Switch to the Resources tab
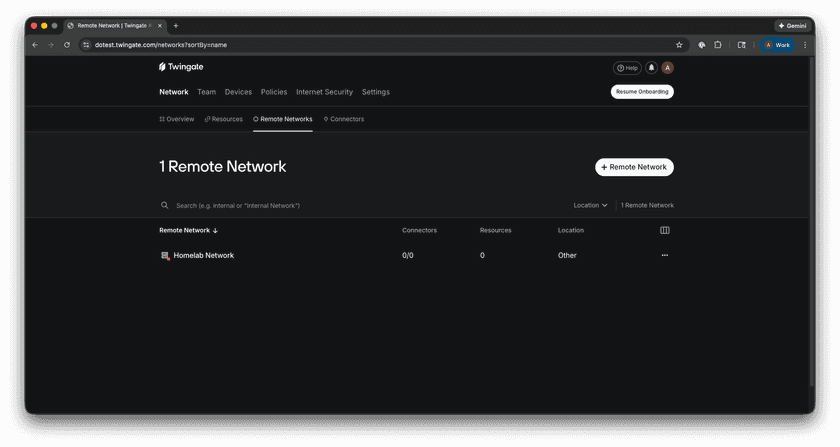 click(224, 119)
